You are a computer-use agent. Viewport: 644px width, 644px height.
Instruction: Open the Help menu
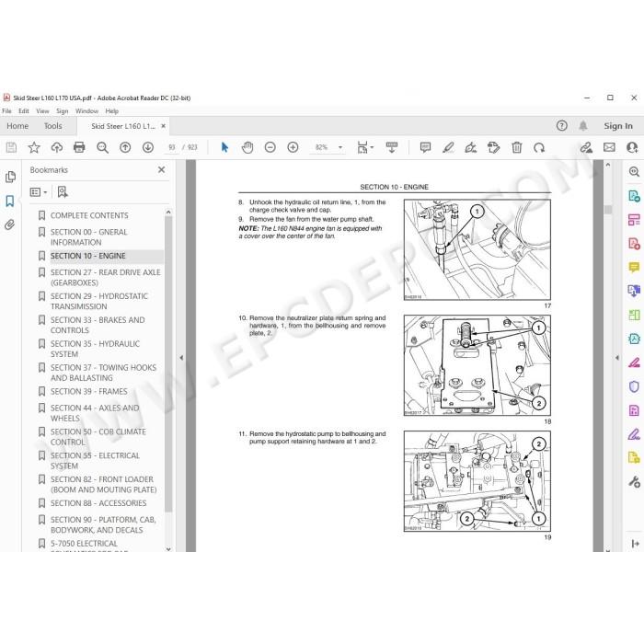coord(111,111)
